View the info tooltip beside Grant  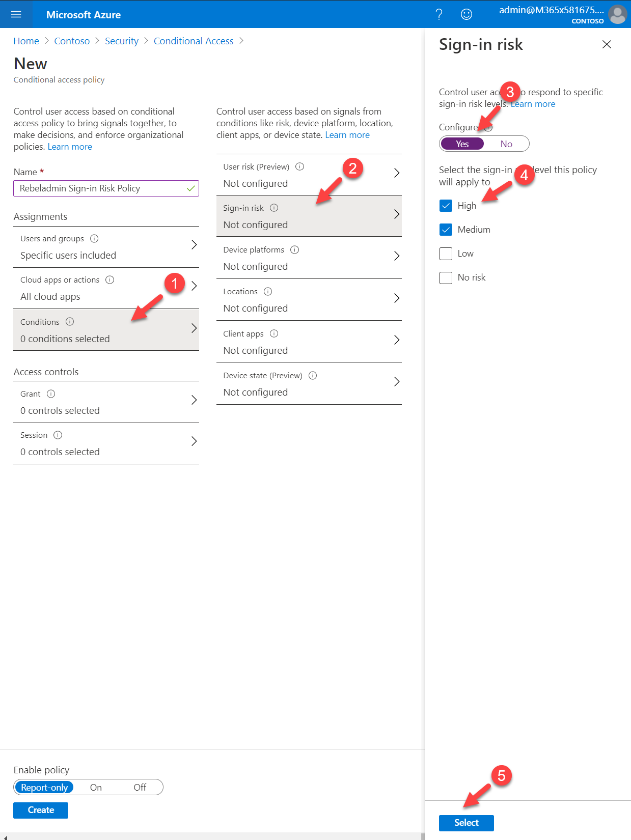pyautogui.click(x=50, y=393)
